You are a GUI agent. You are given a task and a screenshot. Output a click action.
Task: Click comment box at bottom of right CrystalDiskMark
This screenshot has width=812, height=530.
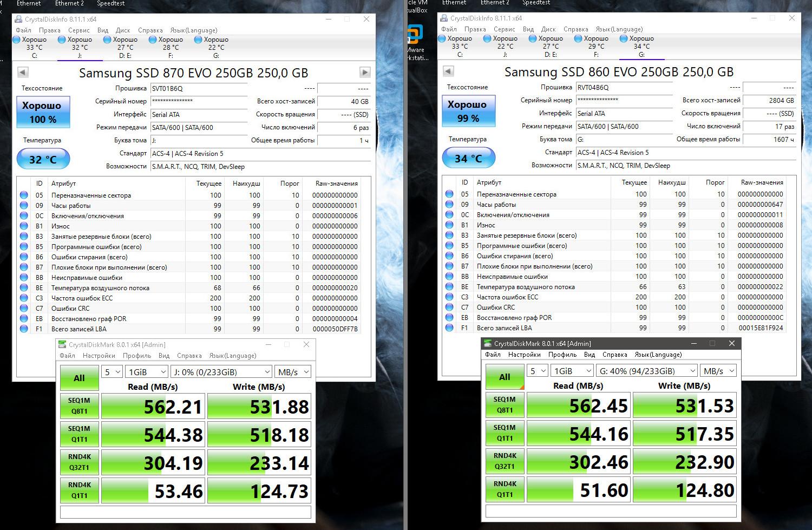click(611, 511)
